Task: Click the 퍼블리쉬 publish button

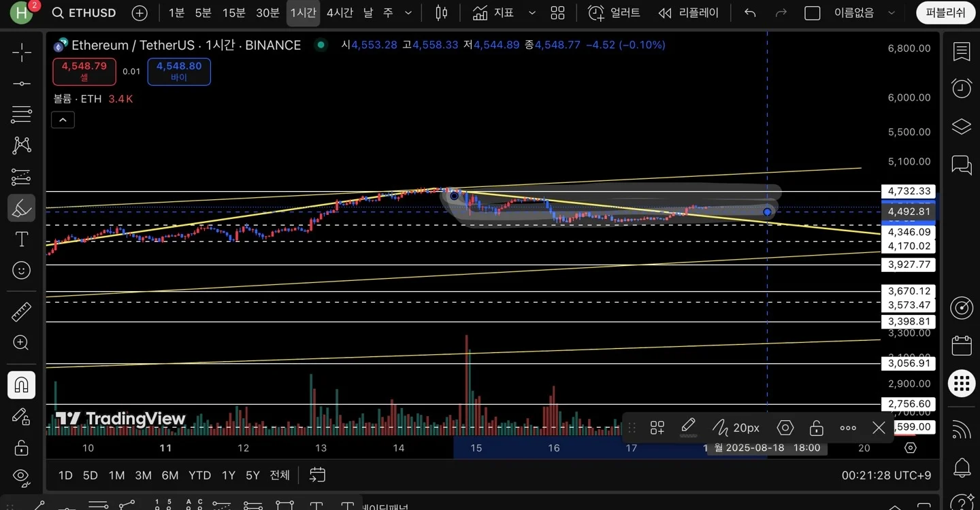Action: point(945,13)
